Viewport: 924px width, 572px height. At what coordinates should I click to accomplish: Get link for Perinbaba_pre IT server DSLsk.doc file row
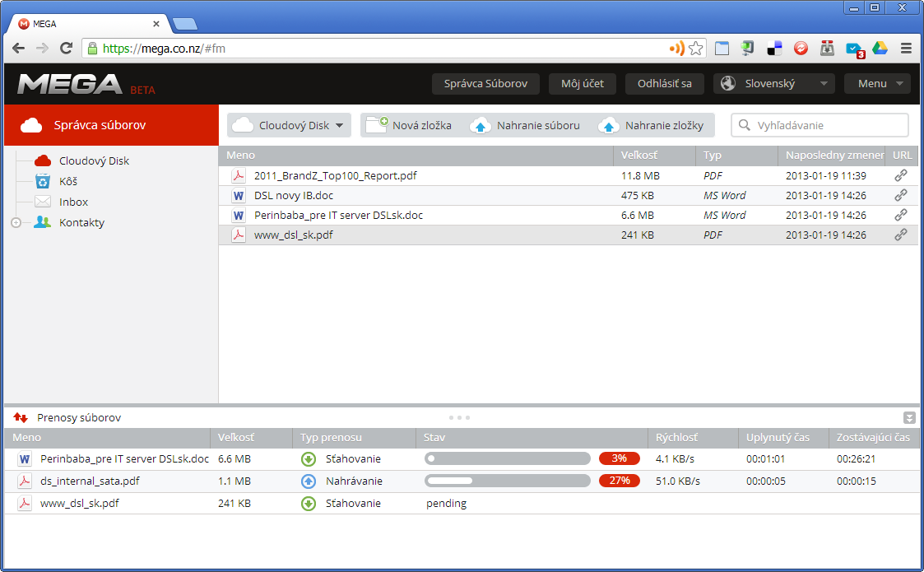901,216
